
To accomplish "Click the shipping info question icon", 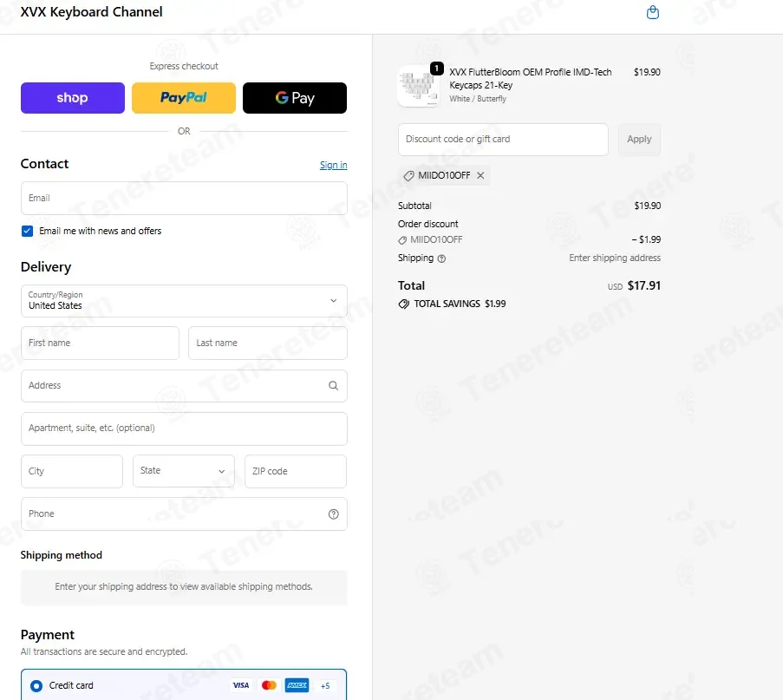I will point(441,258).
